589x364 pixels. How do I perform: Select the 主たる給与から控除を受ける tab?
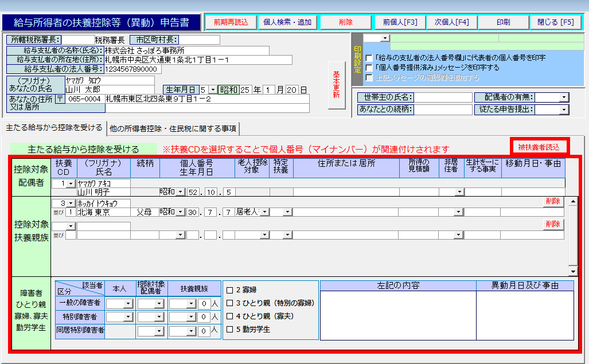tap(54, 127)
